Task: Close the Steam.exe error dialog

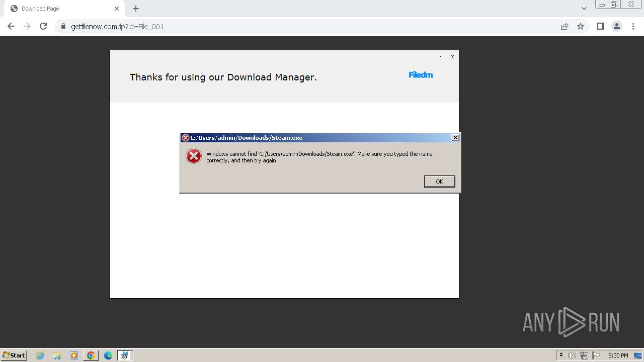Action: 455,137
